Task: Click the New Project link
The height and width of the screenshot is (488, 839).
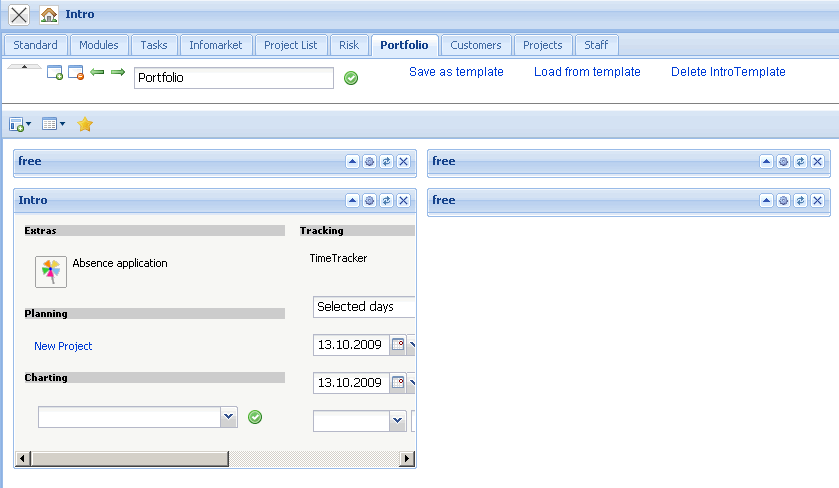Action: pyautogui.click(x=63, y=346)
